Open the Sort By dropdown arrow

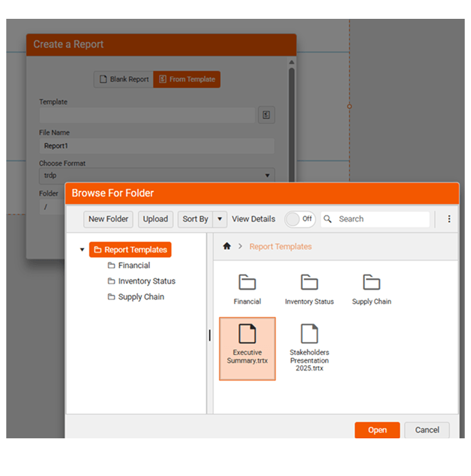pyautogui.click(x=220, y=219)
